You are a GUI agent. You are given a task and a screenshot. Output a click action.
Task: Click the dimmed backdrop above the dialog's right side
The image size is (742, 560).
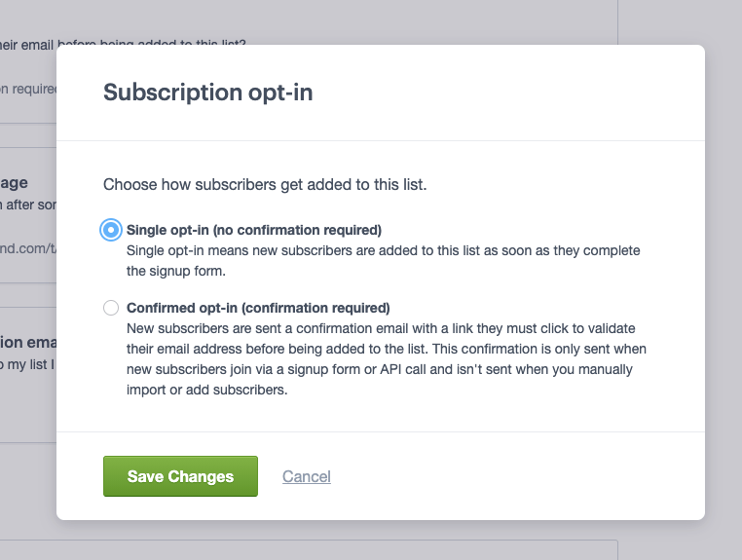662,21
